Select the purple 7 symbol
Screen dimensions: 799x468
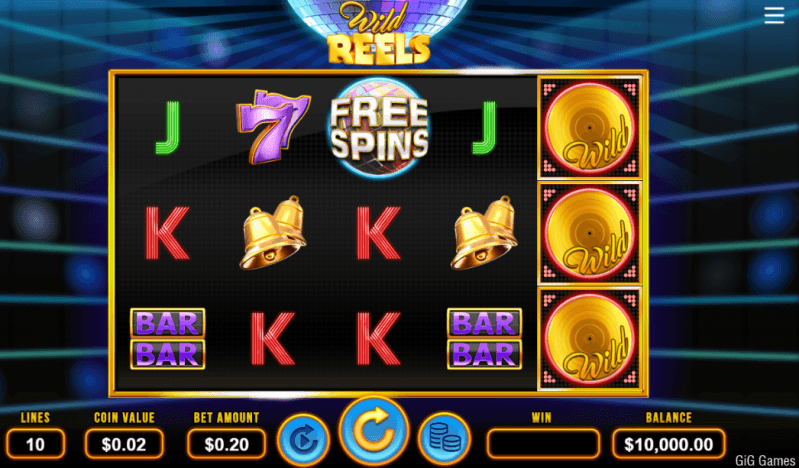coord(273,126)
